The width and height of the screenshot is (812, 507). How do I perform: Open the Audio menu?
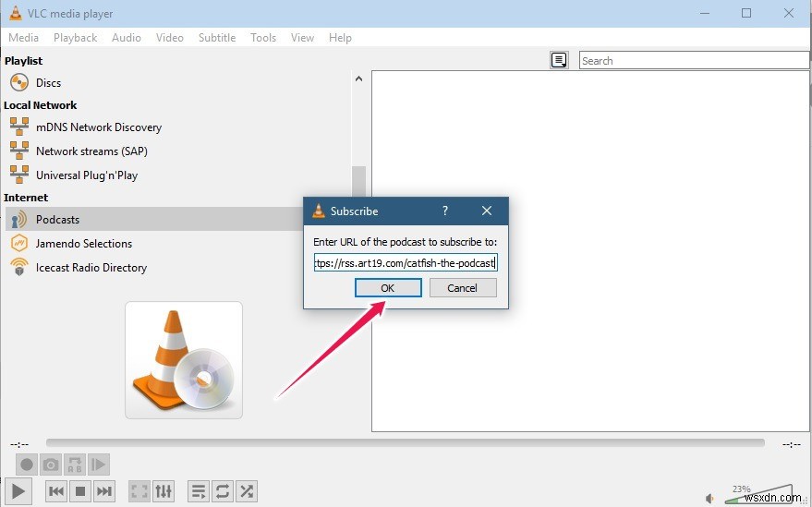tap(127, 38)
